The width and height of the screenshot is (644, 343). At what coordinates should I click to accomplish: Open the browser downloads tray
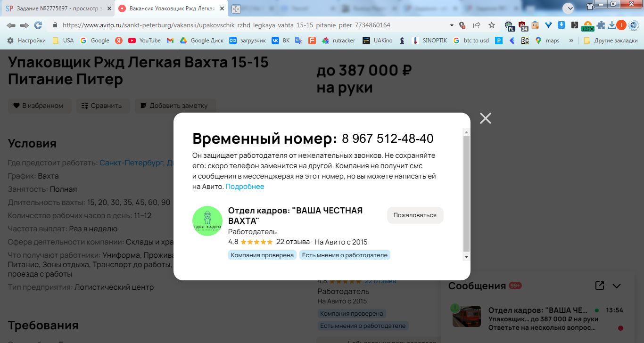click(x=612, y=25)
